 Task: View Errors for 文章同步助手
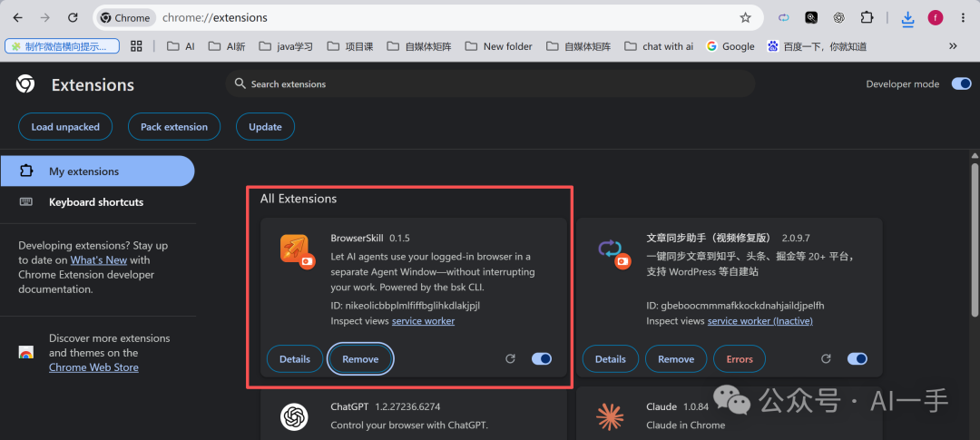pyautogui.click(x=740, y=358)
